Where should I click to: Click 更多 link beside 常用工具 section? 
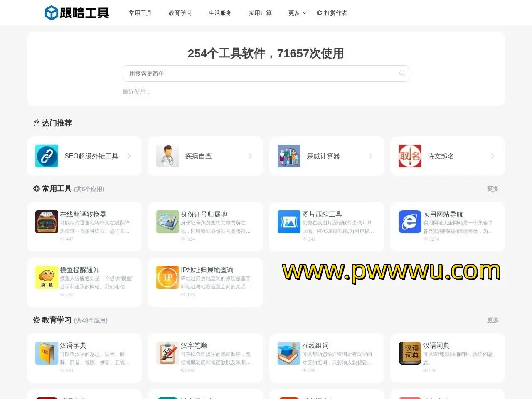pyautogui.click(x=493, y=189)
